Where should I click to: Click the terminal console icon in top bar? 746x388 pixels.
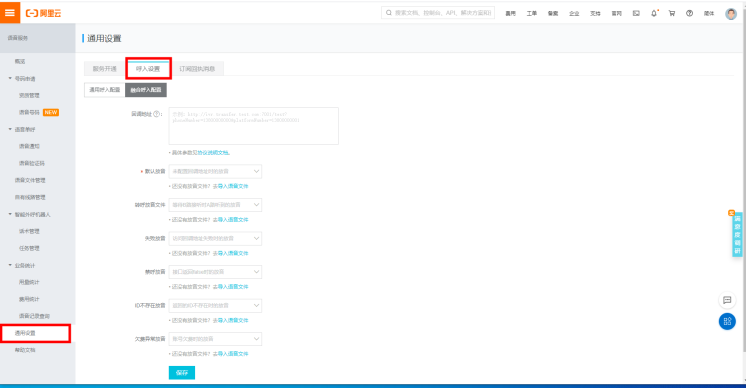tap(636, 13)
